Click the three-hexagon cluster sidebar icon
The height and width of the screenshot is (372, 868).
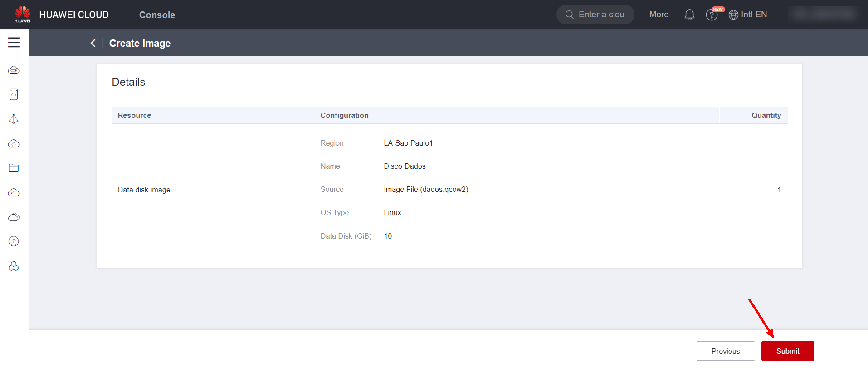(14, 266)
